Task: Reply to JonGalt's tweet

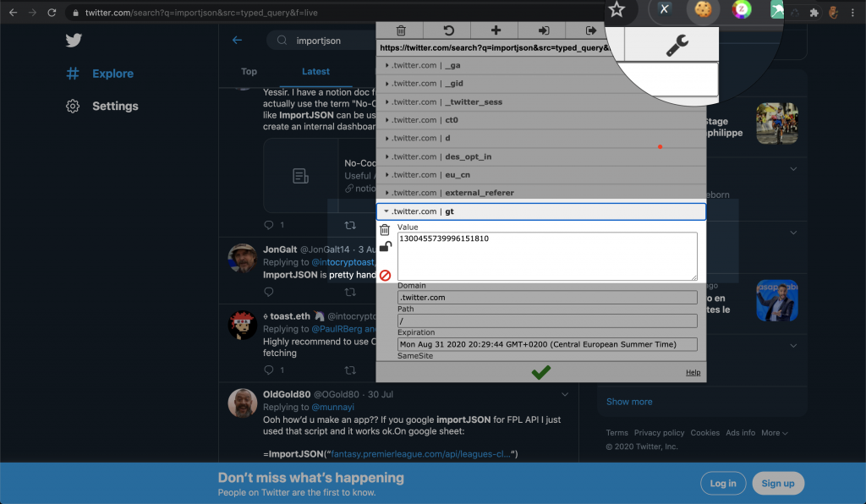Action: point(268,292)
